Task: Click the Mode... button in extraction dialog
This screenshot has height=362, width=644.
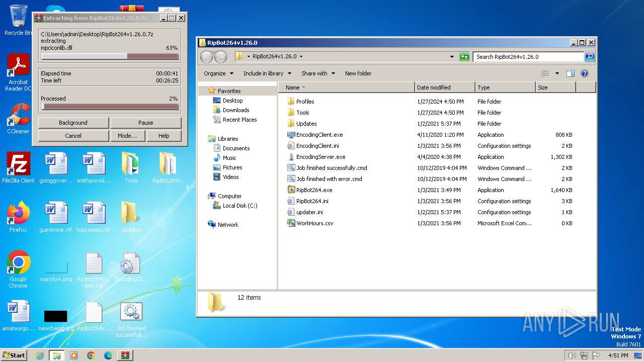Action: pyautogui.click(x=127, y=136)
